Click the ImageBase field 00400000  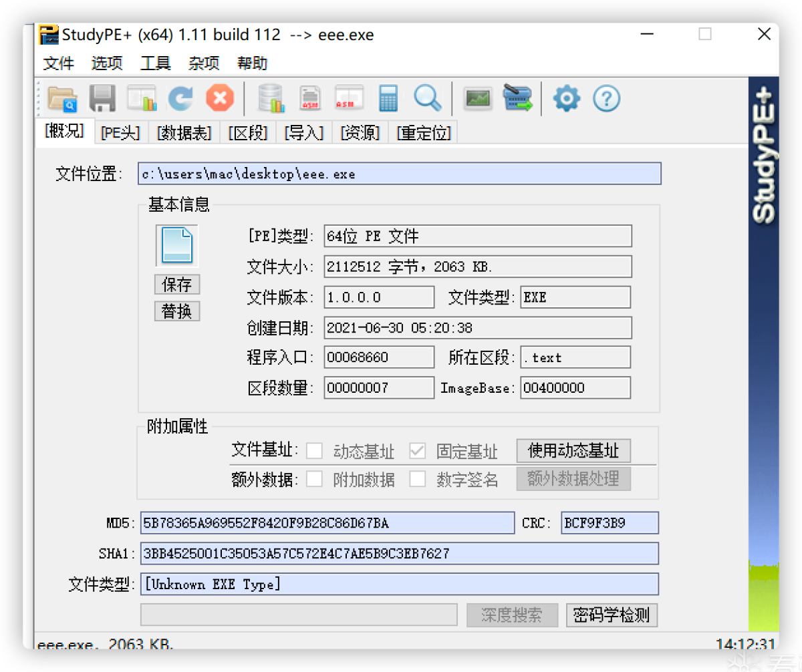coord(575,387)
